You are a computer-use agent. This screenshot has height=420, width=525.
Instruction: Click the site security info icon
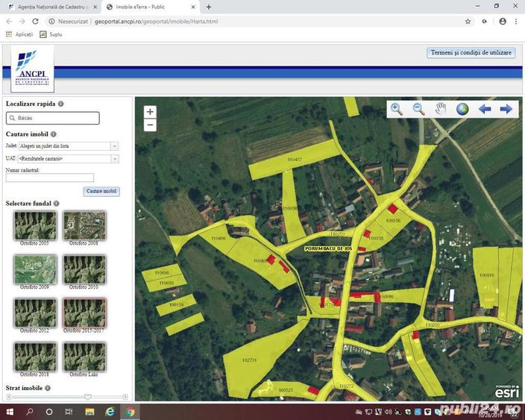[x=51, y=22]
